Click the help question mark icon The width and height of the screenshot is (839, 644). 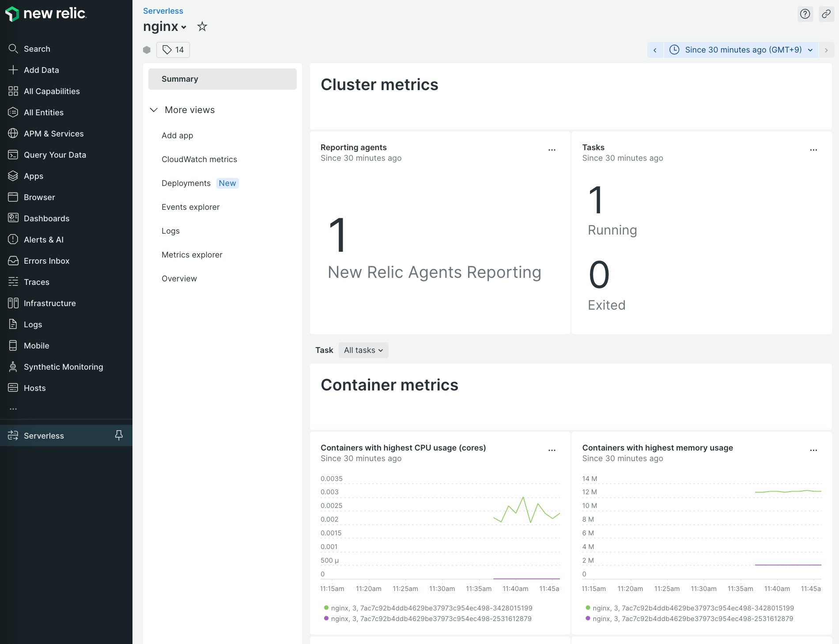[x=805, y=14]
